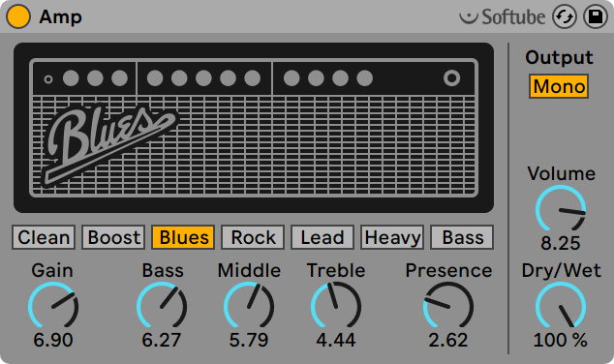Choose the Blues amp model
The width and height of the screenshot is (614, 364).
[183, 237]
